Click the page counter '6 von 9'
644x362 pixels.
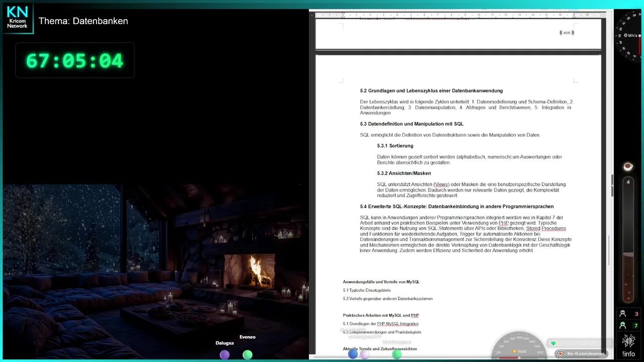(567, 33)
